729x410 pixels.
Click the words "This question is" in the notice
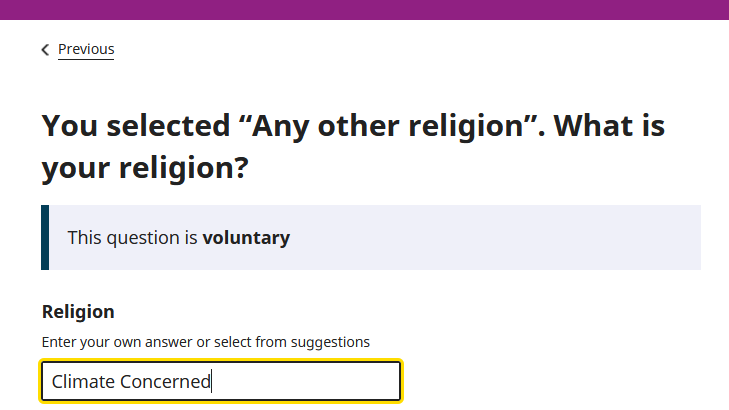(x=132, y=238)
